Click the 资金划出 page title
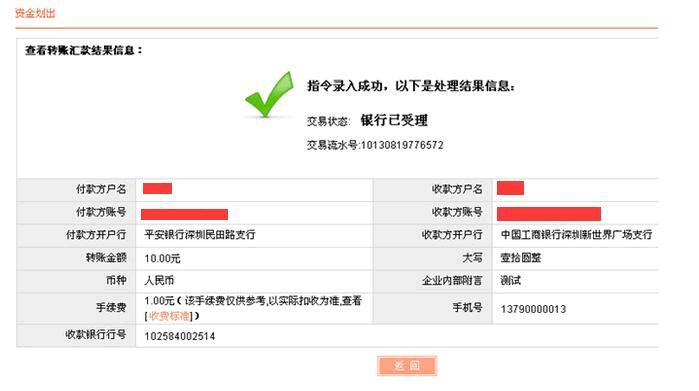Viewport: 699px width, 391px height. coord(35,13)
